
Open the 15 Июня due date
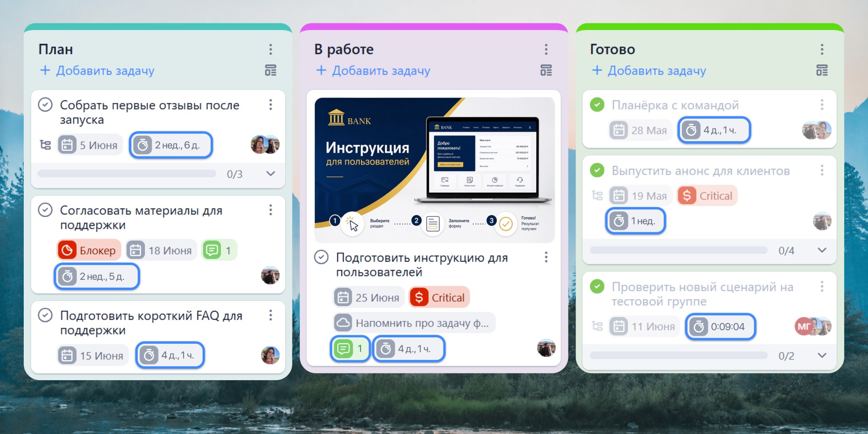click(x=93, y=355)
